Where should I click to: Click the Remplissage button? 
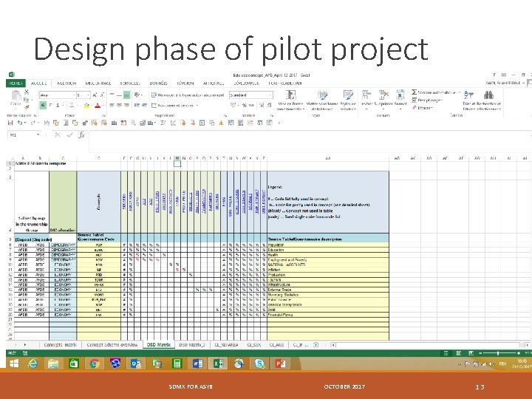point(427,100)
